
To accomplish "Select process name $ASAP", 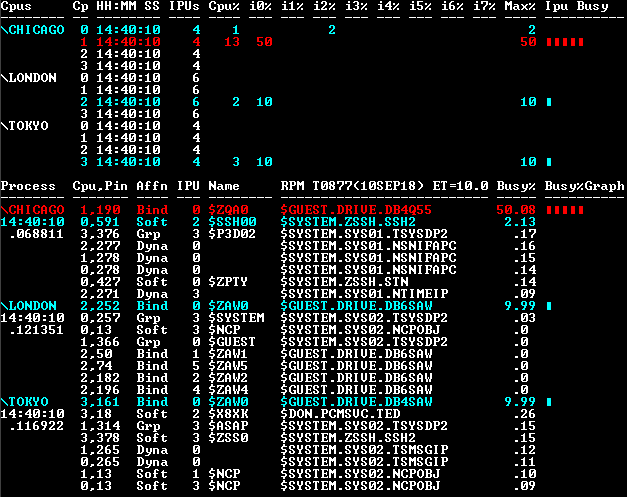I will click(x=228, y=426).
